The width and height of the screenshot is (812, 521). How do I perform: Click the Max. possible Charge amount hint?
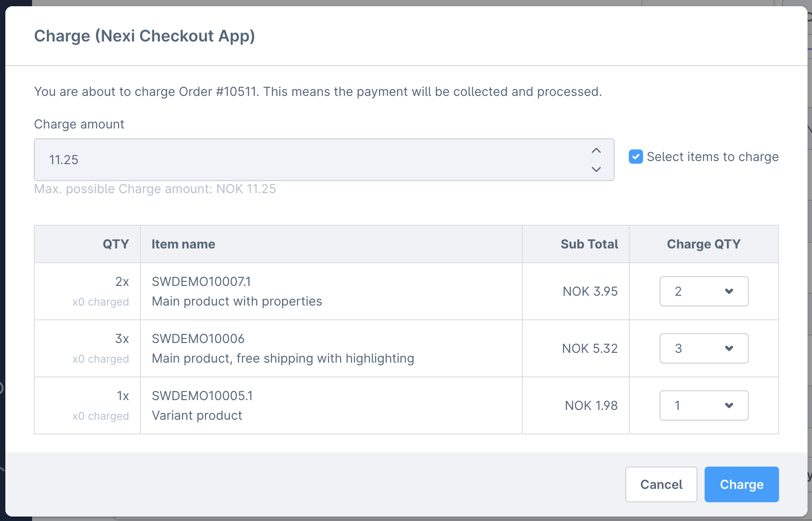point(155,189)
